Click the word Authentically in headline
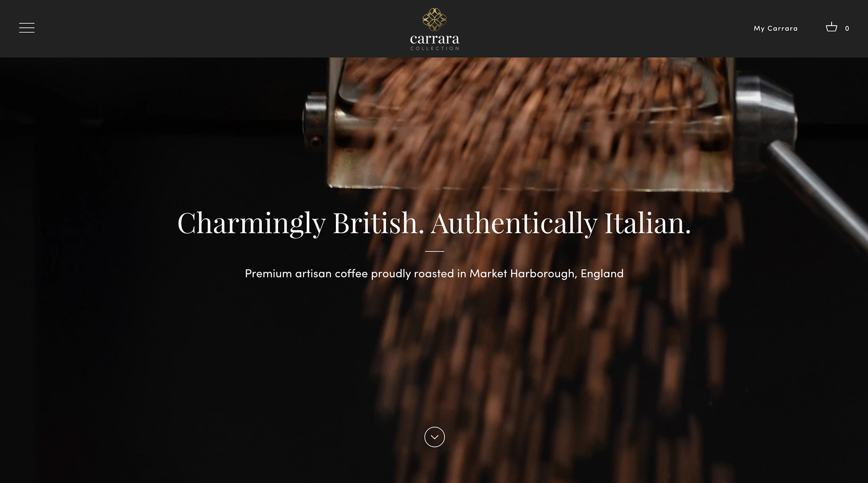Screen dimensions: 868x483 click(514, 224)
